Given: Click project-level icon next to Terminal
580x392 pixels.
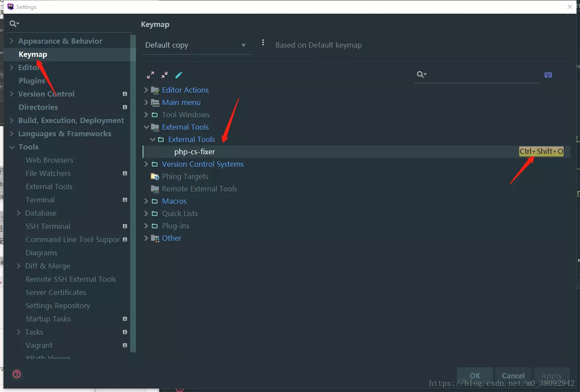Looking at the screenshot, I should tap(125, 200).
